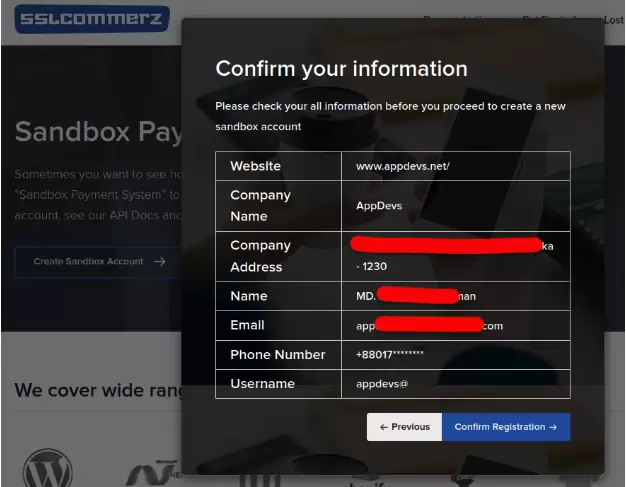Open the SSLCommerz logo link
Screen dimensions: 626x487
pos(92,19)
